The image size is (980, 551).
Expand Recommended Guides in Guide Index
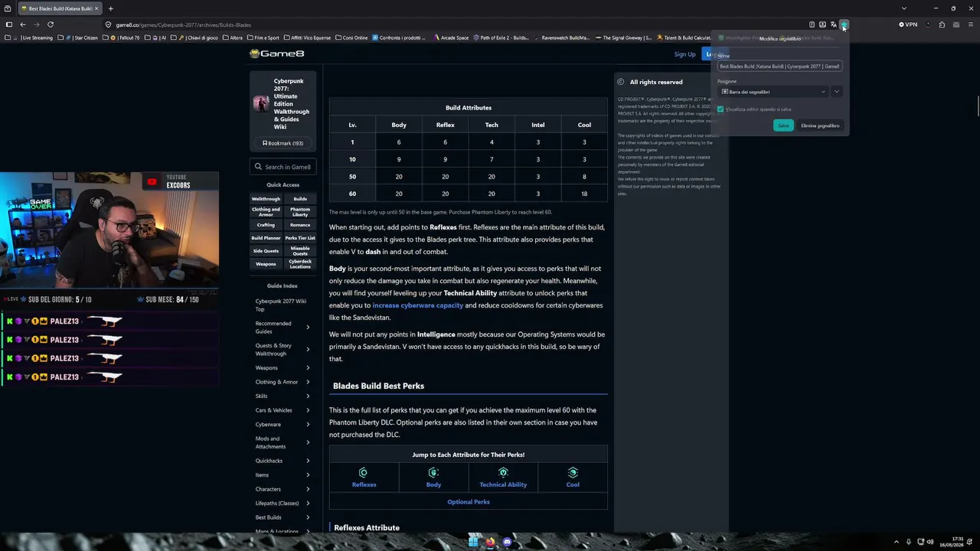308,328
